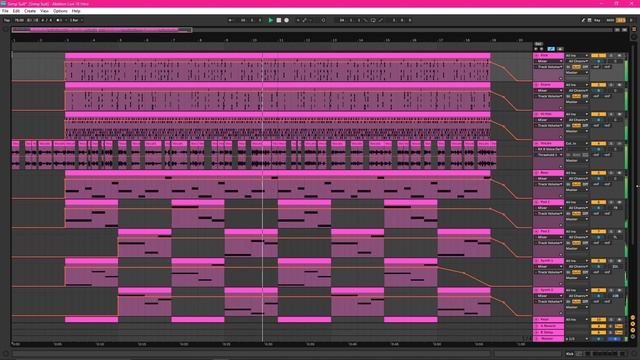Click the Master track volume field
Screen dimensions: 640x360
point(598,339)
